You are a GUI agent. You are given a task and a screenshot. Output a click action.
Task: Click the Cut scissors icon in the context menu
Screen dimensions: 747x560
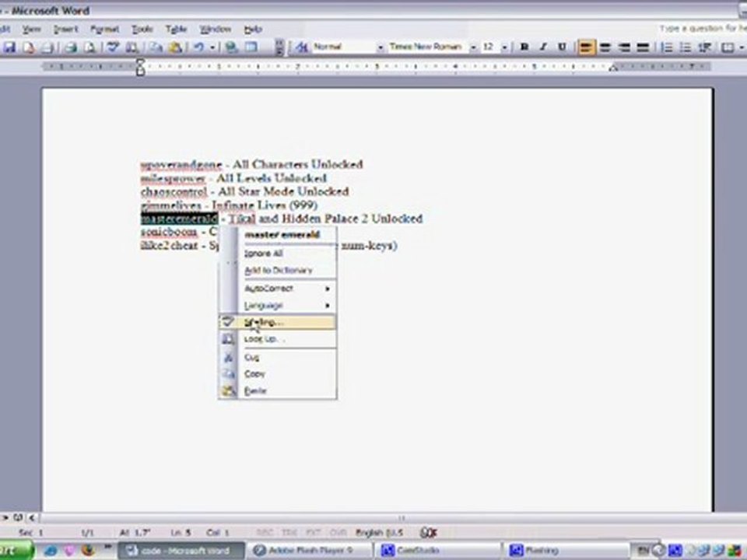click(228, 357)
